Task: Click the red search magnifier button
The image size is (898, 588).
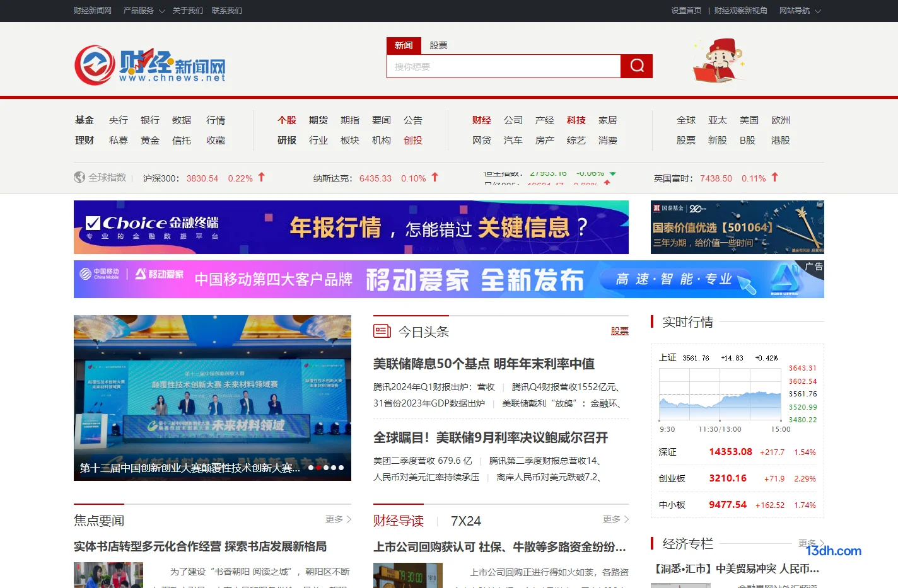Action: [x=636, y=66]
